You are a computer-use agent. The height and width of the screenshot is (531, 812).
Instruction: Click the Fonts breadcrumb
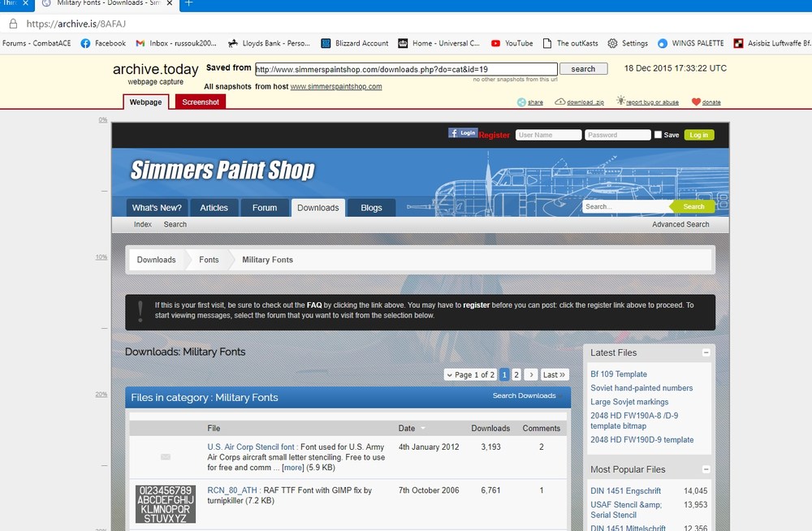click(x=209, y=260)
